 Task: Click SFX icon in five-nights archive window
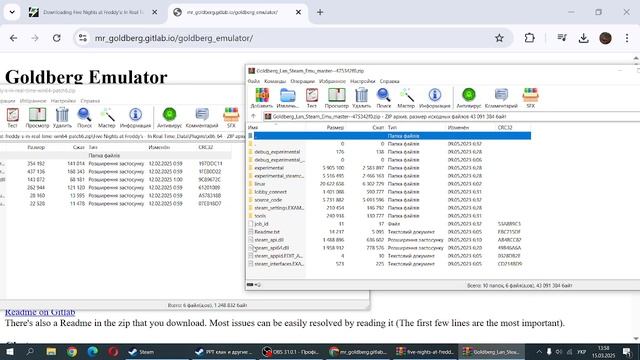coord(231,118)
